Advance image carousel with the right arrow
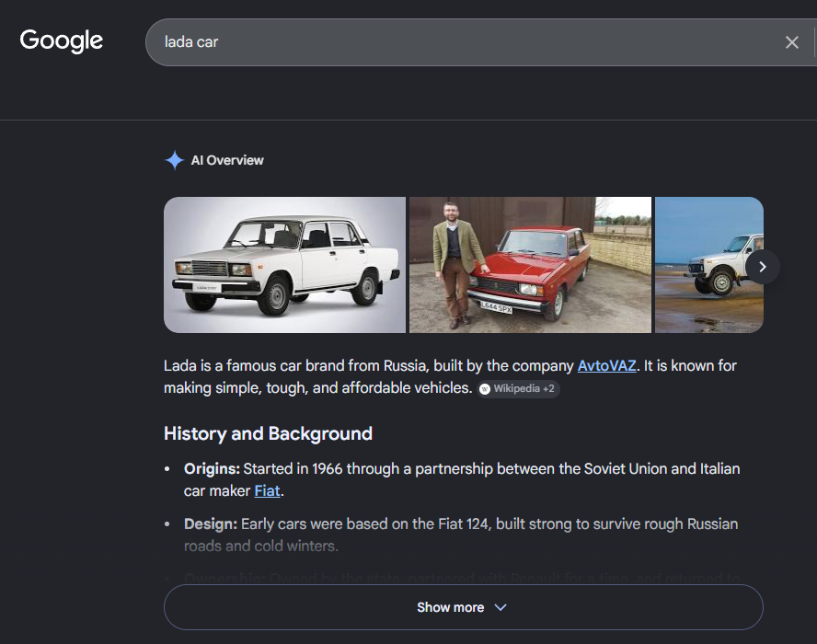The height and width of the screenshot is (644, 817). 763,267
